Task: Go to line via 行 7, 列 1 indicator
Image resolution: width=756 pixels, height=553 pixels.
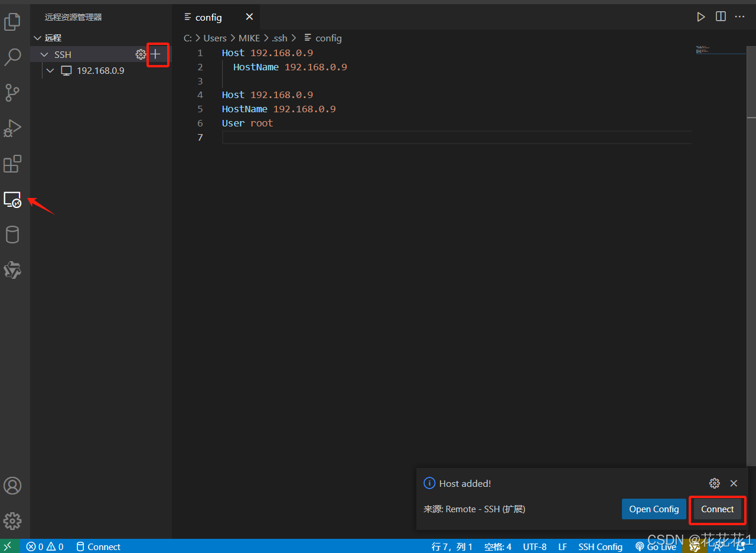Action: point(452,547)
